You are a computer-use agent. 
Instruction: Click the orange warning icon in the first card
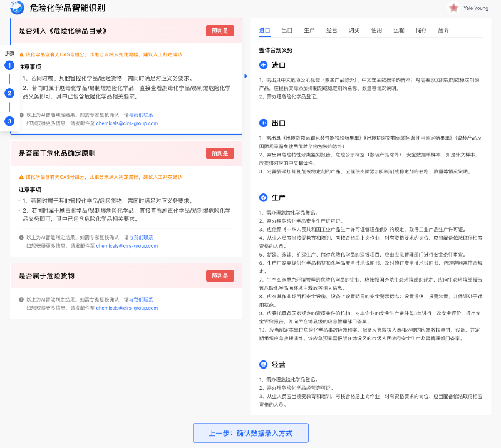(x=21, y=54)
